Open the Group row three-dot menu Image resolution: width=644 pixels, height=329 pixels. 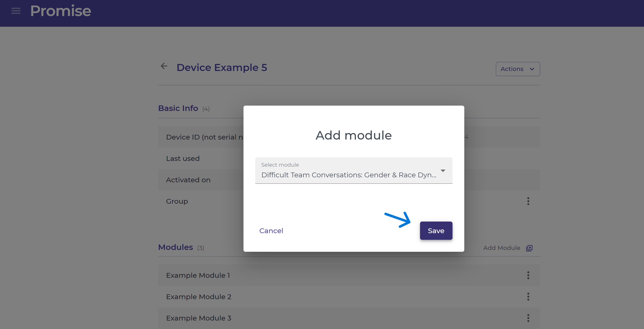[x=528, y=201]
